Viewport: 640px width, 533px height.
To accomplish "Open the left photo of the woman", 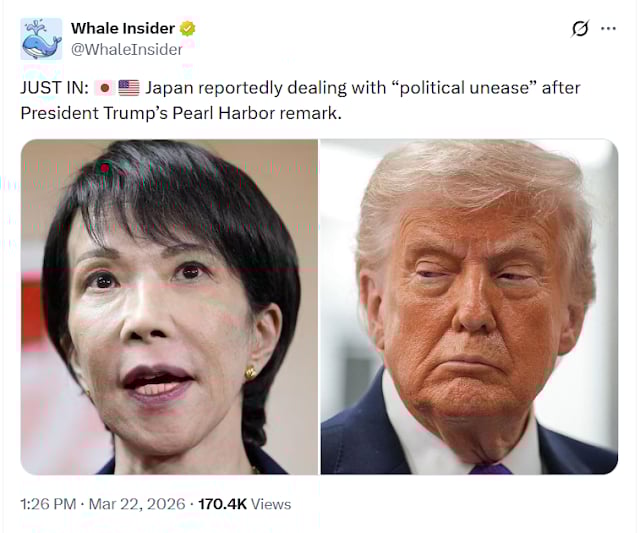I will point(169,307).
